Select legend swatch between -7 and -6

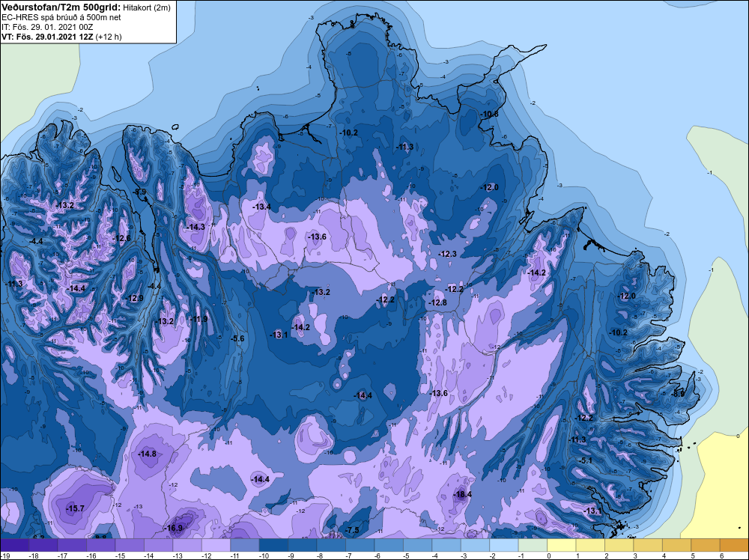(360, 545)
